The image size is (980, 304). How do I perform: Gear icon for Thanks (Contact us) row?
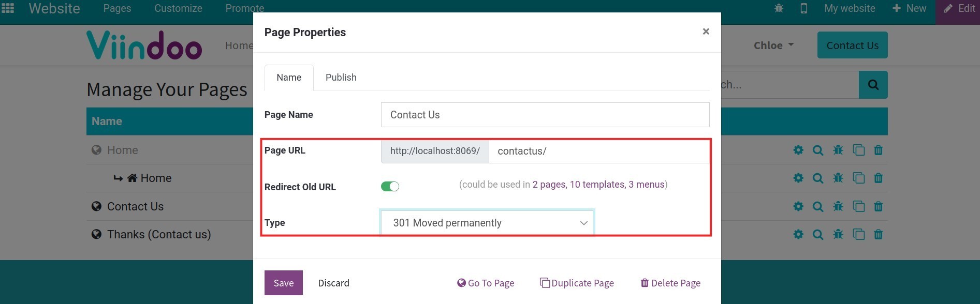pyautogui.click(x=798, y=234)
